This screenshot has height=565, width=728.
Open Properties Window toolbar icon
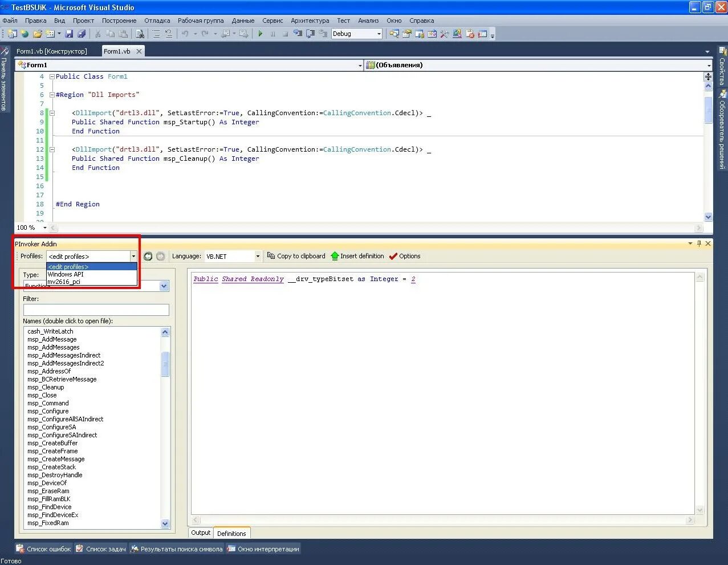(407, 34)
